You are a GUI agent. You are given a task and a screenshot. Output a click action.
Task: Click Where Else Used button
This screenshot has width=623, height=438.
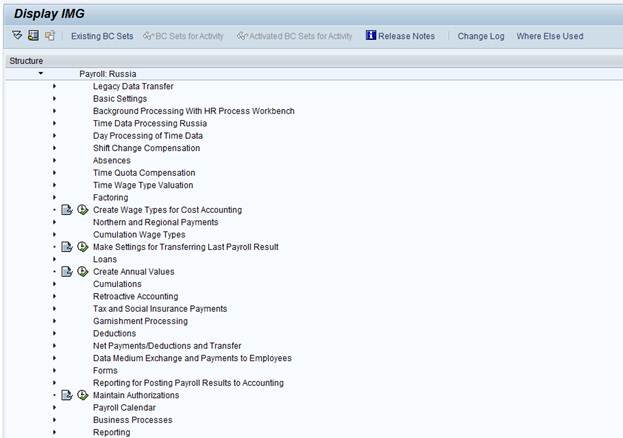coord(550,36)
